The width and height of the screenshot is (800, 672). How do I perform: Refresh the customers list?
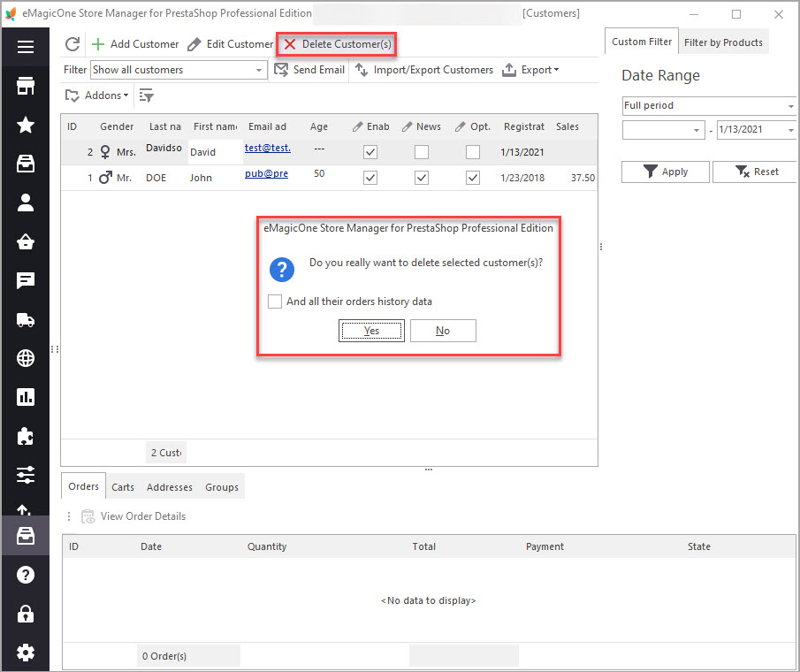pos(72,44)
